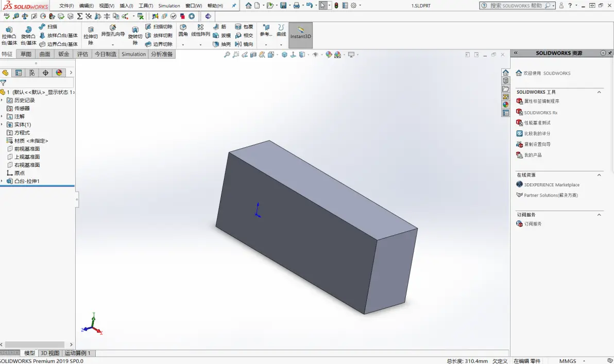Open the ConfigurationManager tab icon
This screenshot has width=614, height=364.
[x=32, y=73]
